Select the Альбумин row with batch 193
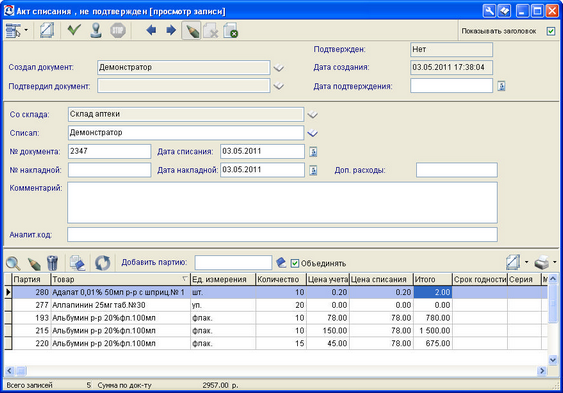 click(276, 318)
